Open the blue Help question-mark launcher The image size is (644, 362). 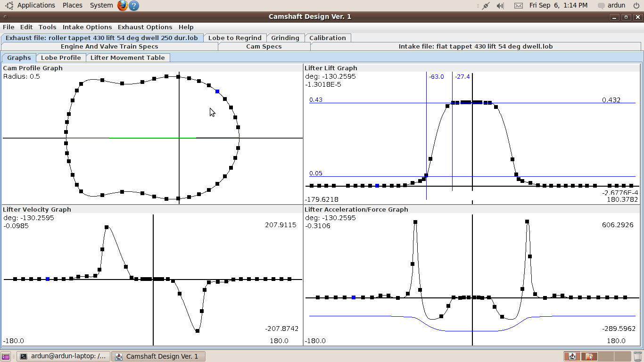point(134,6)
